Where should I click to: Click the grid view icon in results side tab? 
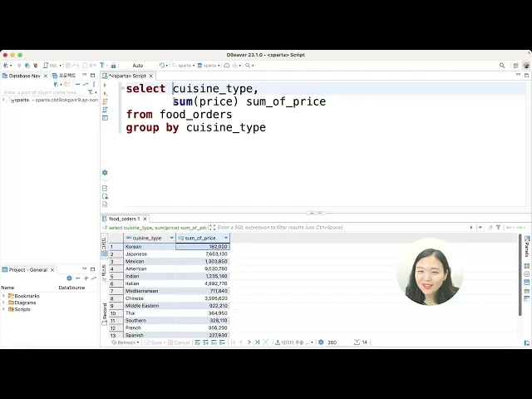pyautogui.click(x=105, y=253)
